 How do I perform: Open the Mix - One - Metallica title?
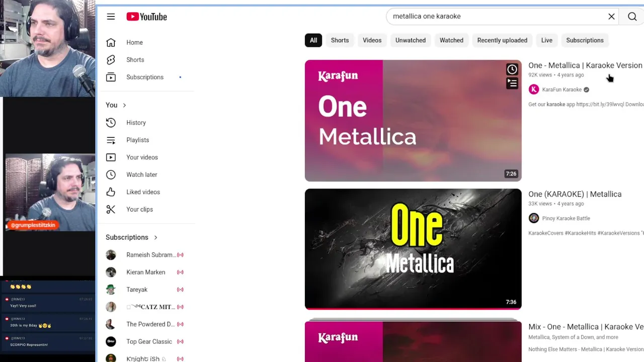pyautogui.click(x=586, y=327)
